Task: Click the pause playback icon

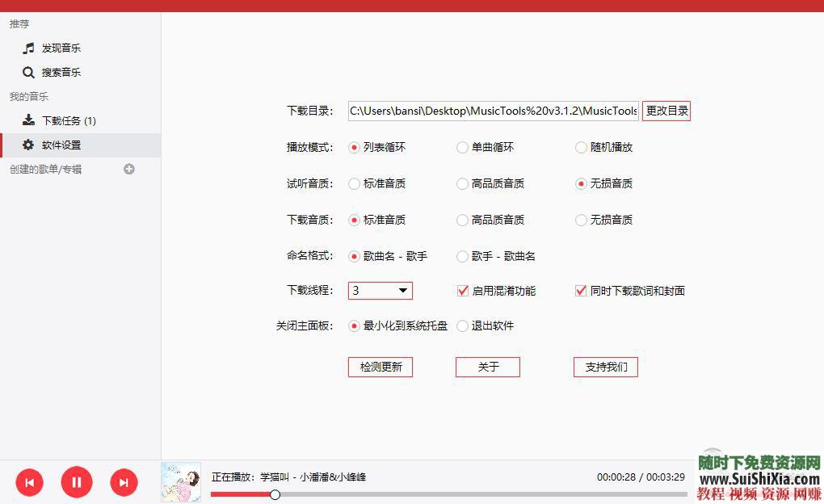Action: click(77, 481)
